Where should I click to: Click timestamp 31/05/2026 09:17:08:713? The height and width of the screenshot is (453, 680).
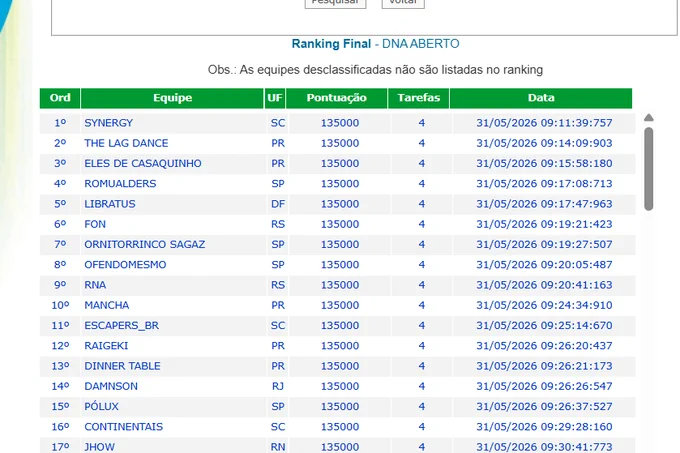544,184
